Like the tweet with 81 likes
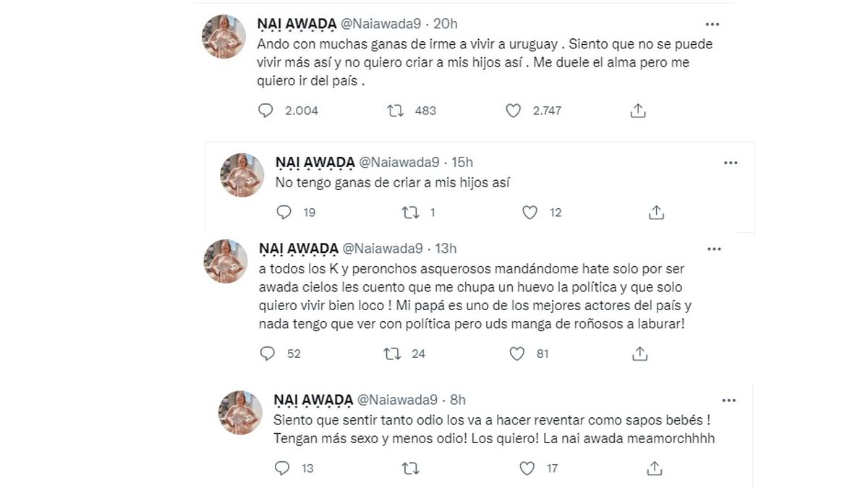 pyautogui.click(x=516, y=354)
